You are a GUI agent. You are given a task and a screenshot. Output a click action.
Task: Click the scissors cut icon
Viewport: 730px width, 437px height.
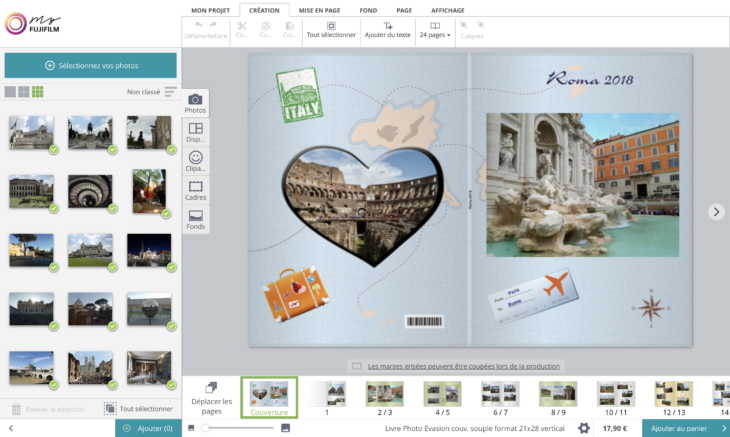(x=242, y=26)
